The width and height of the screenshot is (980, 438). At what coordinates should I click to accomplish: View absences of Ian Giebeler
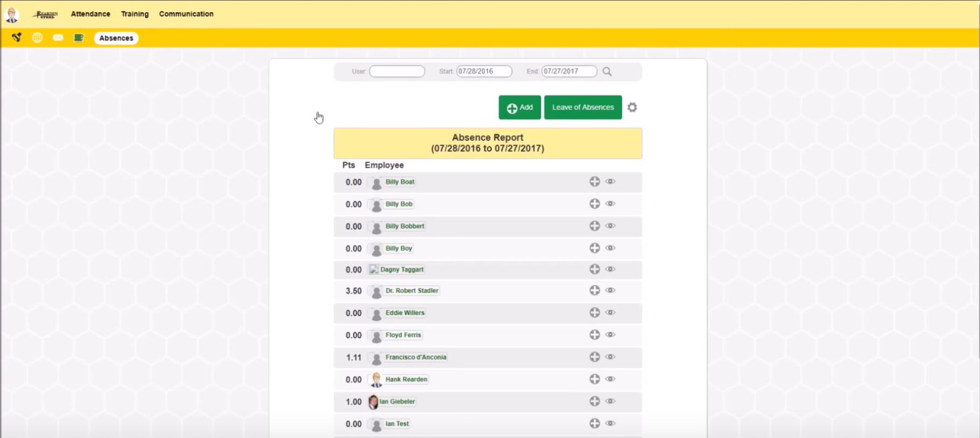coord(610,401)
